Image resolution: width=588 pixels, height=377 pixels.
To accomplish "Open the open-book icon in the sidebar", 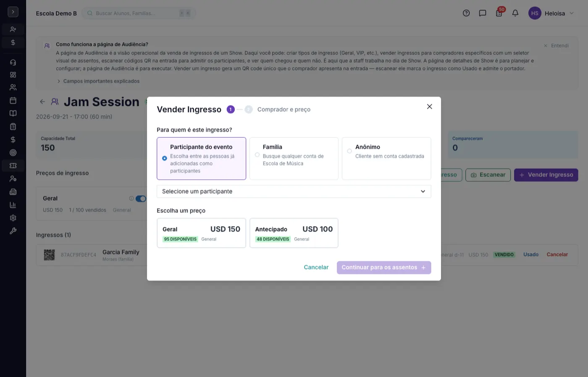I will pos(13,113).
